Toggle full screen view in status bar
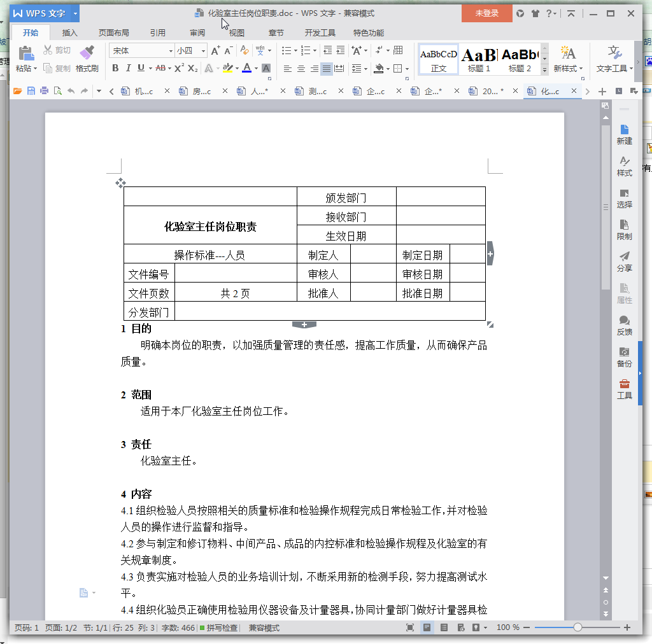This screenshot has width=652, height=644. (x=410, y=627)
